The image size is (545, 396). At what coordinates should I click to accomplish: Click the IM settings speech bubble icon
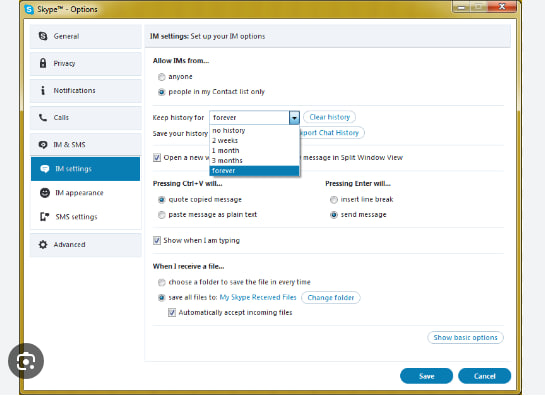point(45,169)
